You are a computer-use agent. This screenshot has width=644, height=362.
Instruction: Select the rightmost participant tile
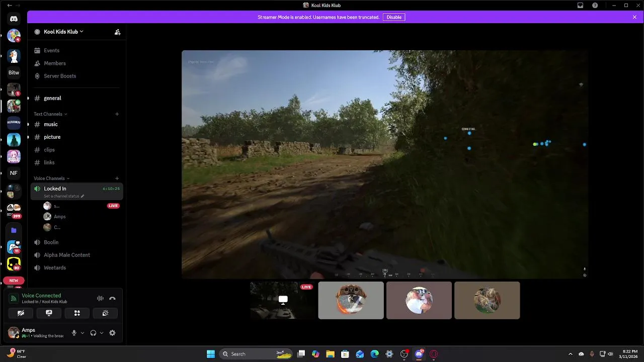[x=487, y=300]
